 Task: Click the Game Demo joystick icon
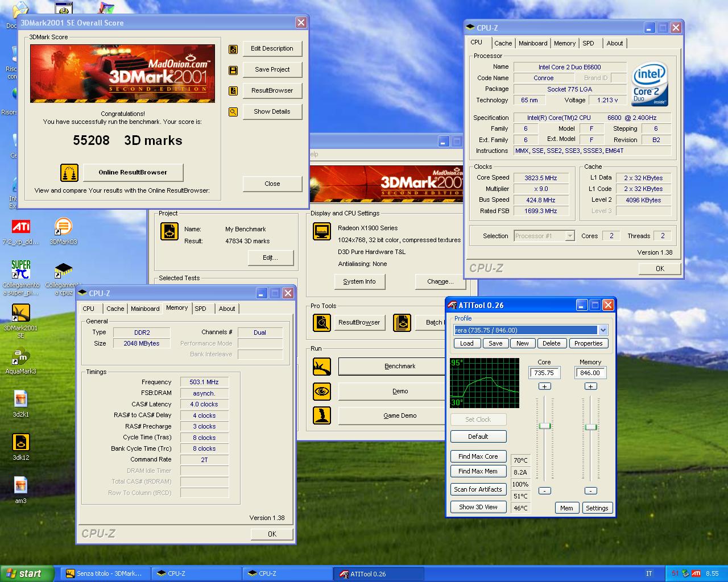[322, 415]
